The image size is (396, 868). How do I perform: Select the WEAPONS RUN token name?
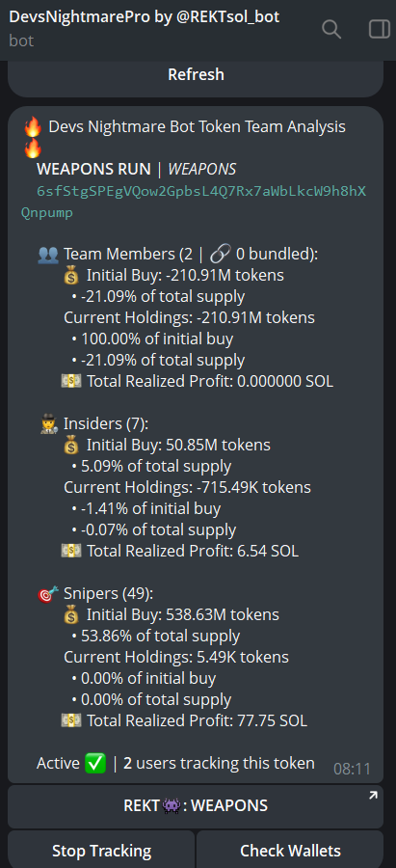[x=93, y=169]
